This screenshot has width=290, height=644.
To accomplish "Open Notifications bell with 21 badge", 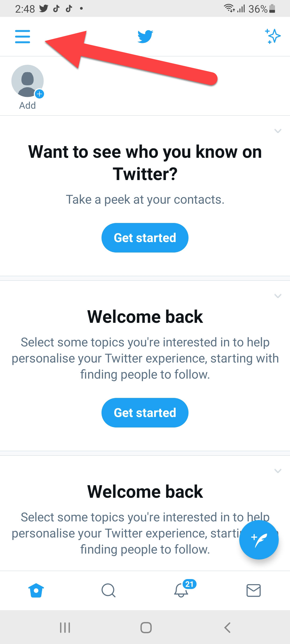I will click(182, 591).
